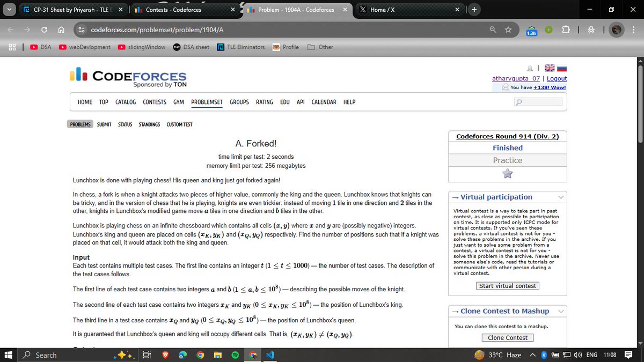Select the PROBLEMS sub-tab

(x=80, y=124)
